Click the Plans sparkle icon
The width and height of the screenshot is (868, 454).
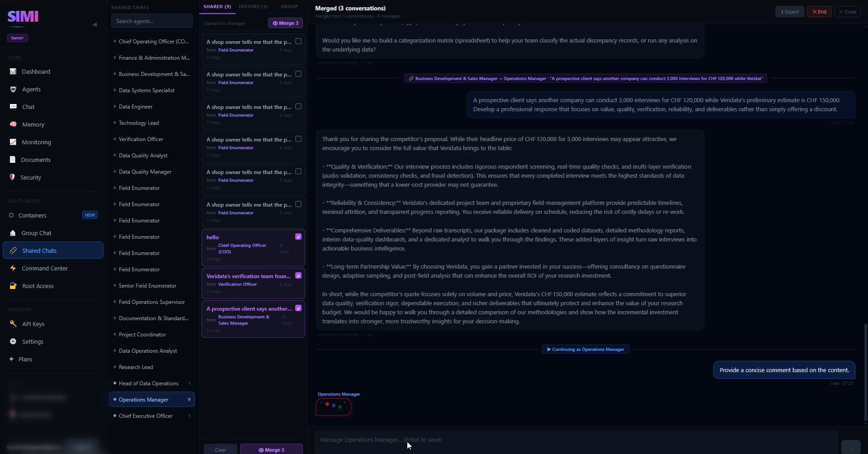[11, 359]
